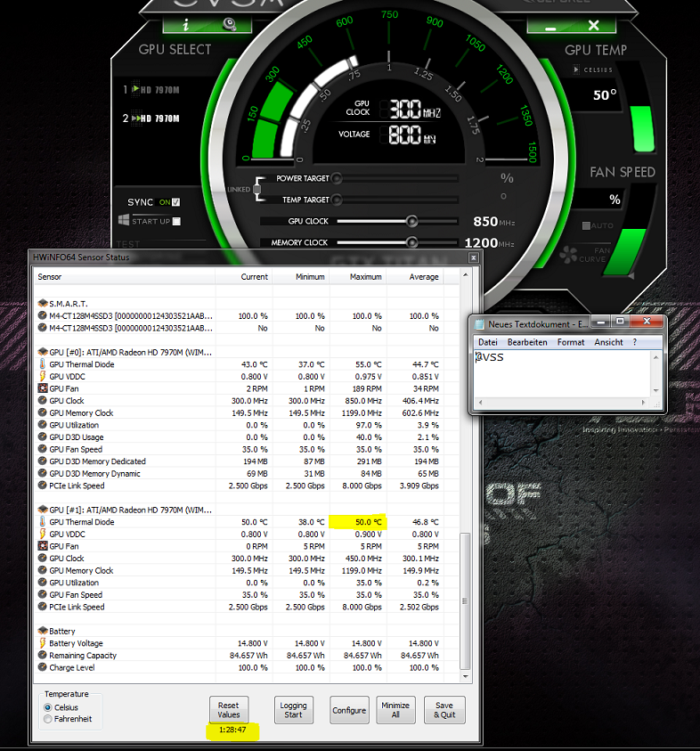Click the Maximum column header

[358, 277]
